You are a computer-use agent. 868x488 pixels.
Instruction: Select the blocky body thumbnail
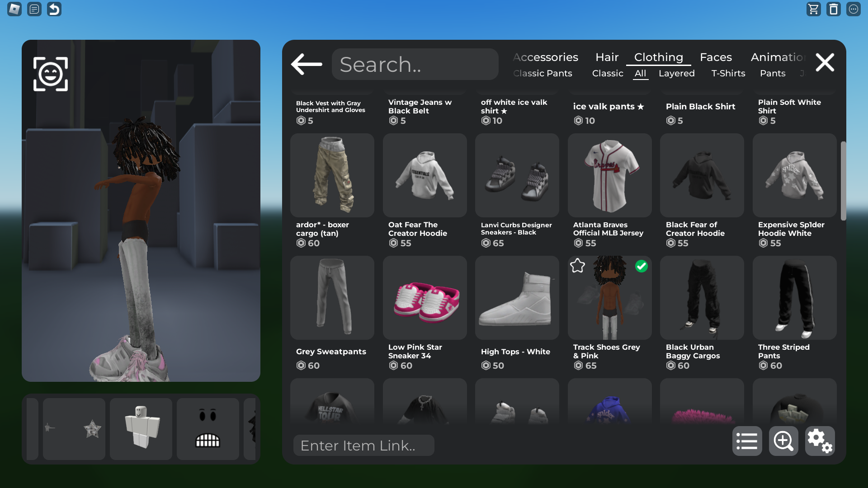pos(141,429)
